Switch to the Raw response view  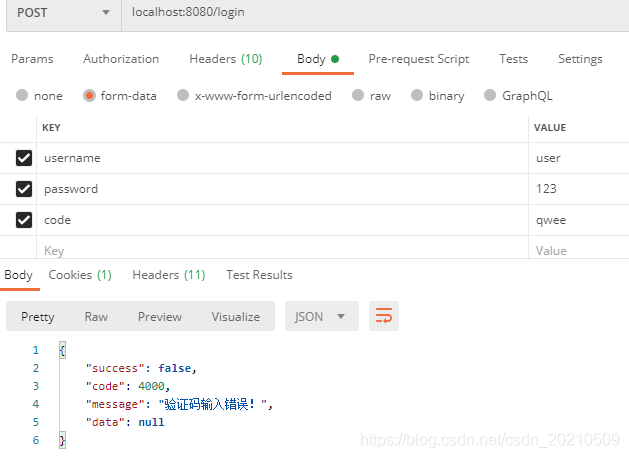(96, 316)
